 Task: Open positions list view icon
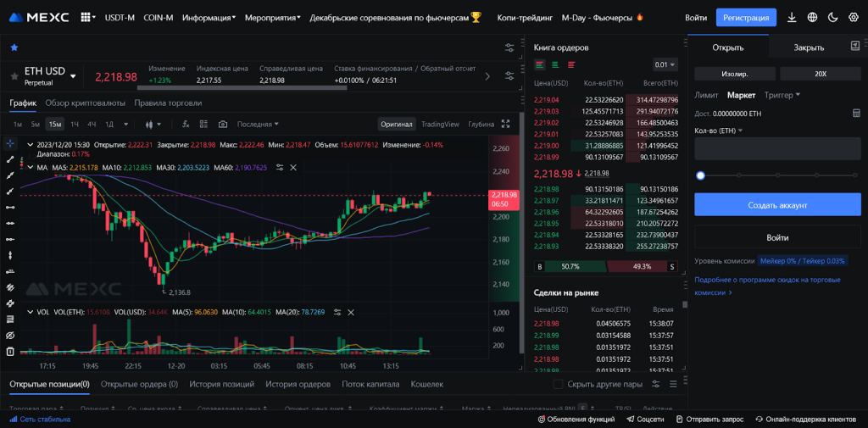[x=673, y=384]
